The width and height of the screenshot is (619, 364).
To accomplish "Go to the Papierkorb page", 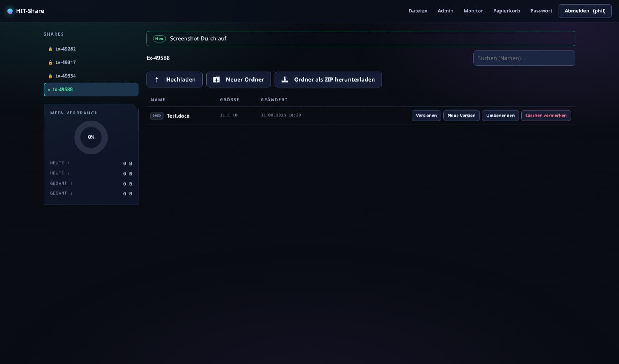I will click(506, 11).
